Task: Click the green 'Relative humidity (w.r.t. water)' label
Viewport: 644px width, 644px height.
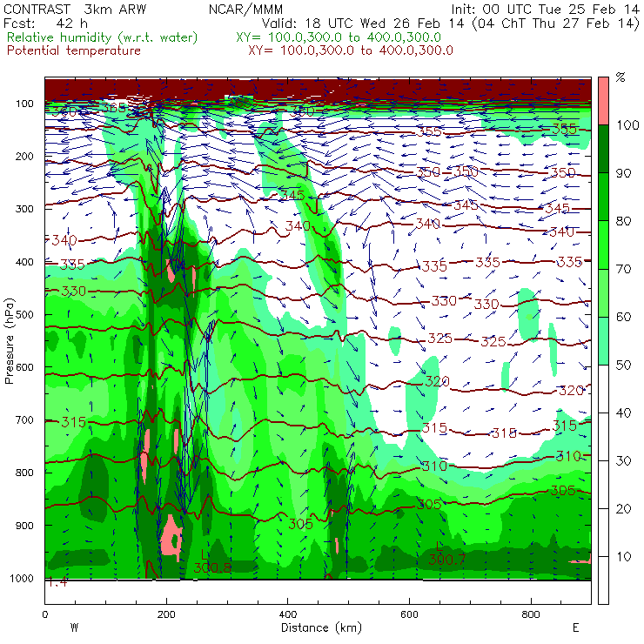Action: coord(103,37)
